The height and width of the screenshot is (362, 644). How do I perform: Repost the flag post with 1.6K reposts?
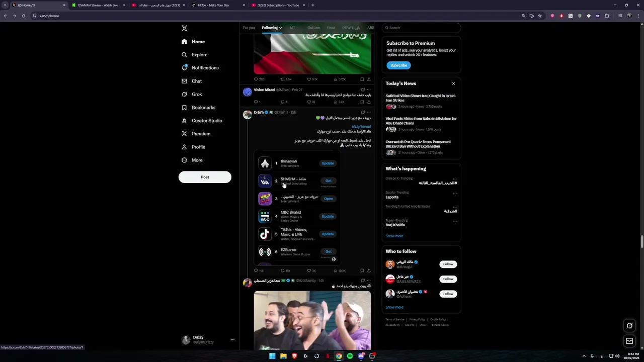click(x=283, y=79)
